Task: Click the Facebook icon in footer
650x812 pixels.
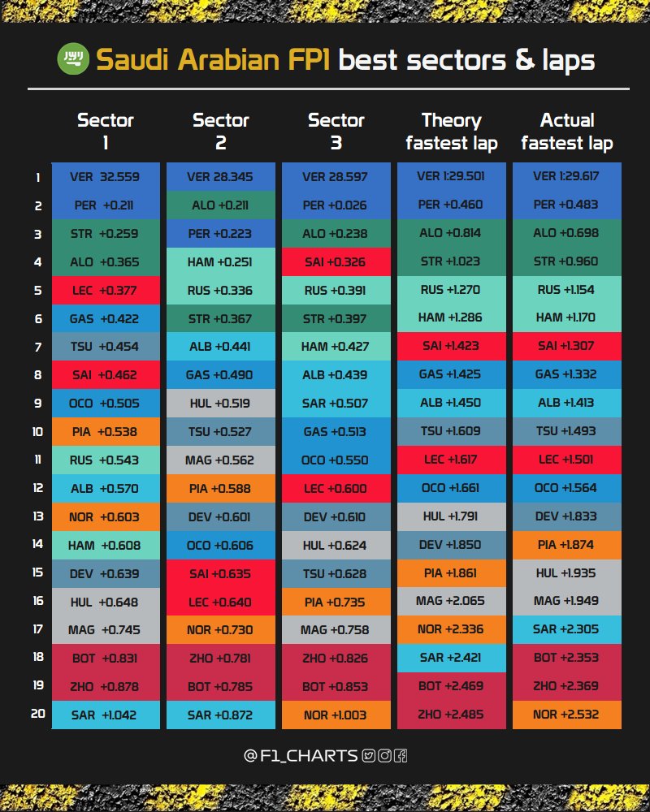Action: point(400,756)
